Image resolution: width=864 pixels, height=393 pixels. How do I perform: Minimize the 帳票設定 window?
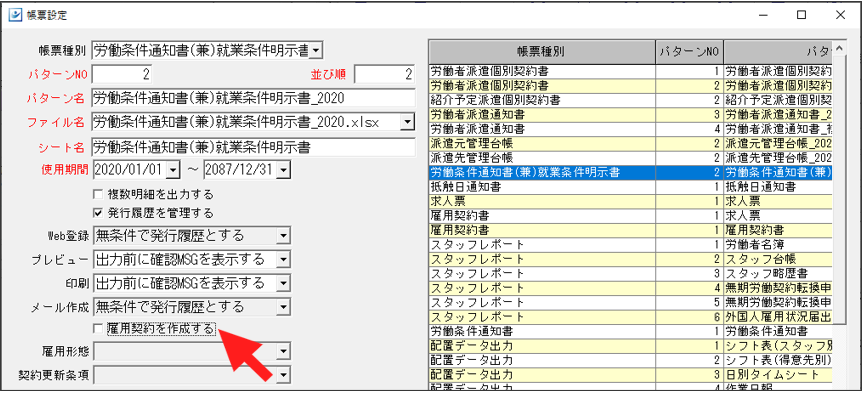pos(763,15)
